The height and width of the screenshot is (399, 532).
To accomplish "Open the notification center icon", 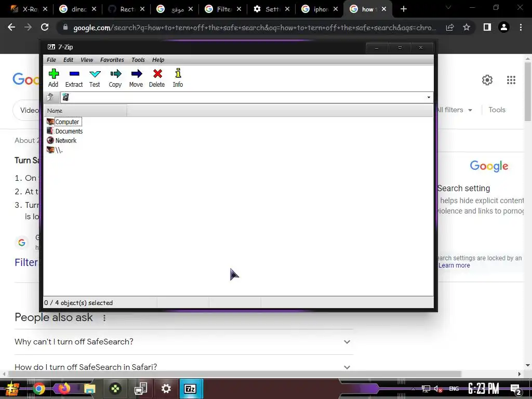I will pos(516,389).
